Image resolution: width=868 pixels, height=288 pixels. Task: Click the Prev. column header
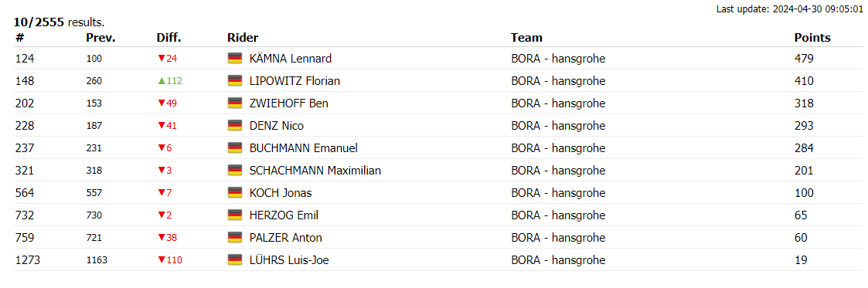(100, 38)
